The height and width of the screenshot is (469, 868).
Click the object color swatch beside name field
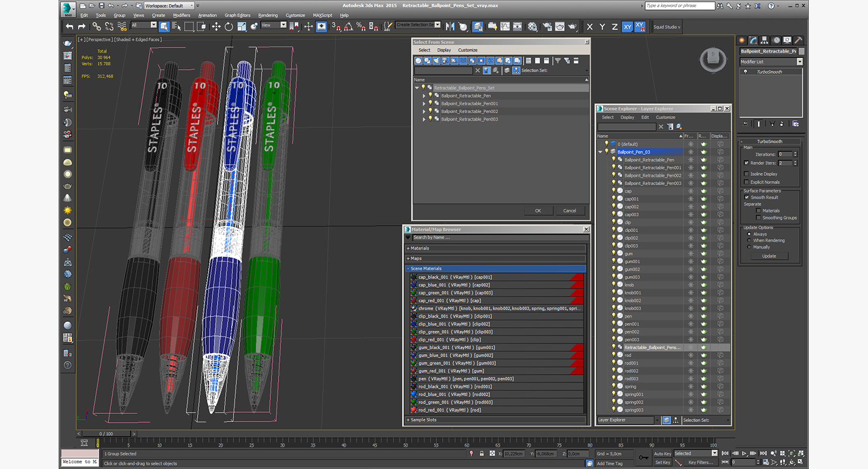[801, 52]
